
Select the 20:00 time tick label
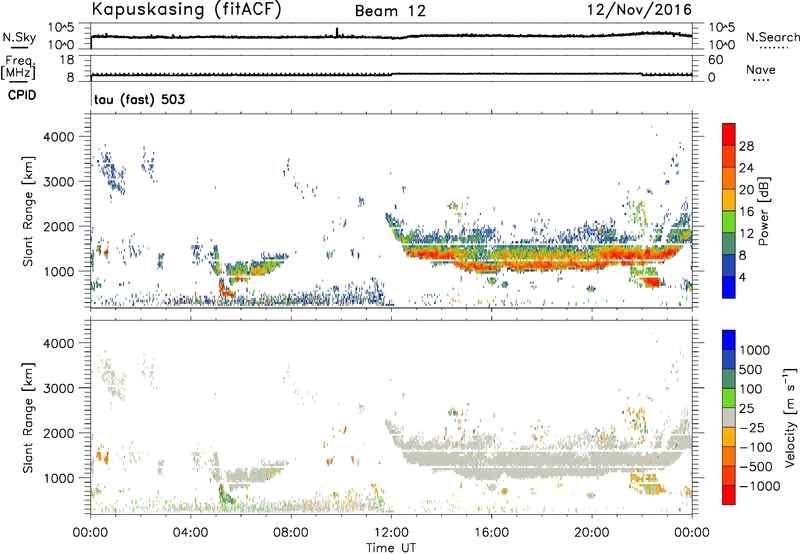pos(592,533)
